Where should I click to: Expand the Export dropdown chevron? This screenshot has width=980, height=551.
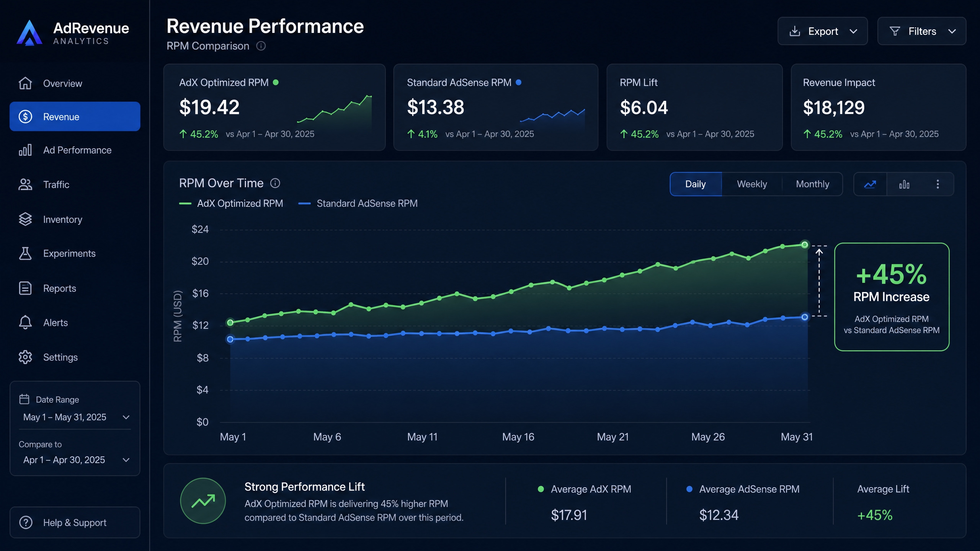click(x=853, y=31)
